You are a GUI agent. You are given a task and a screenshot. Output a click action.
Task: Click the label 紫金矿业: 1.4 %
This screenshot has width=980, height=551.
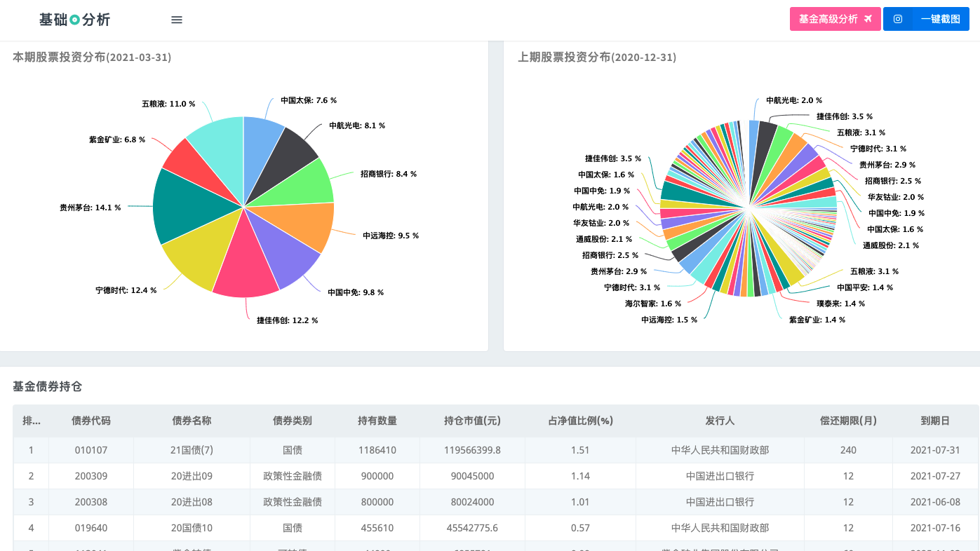pos(817,320)
